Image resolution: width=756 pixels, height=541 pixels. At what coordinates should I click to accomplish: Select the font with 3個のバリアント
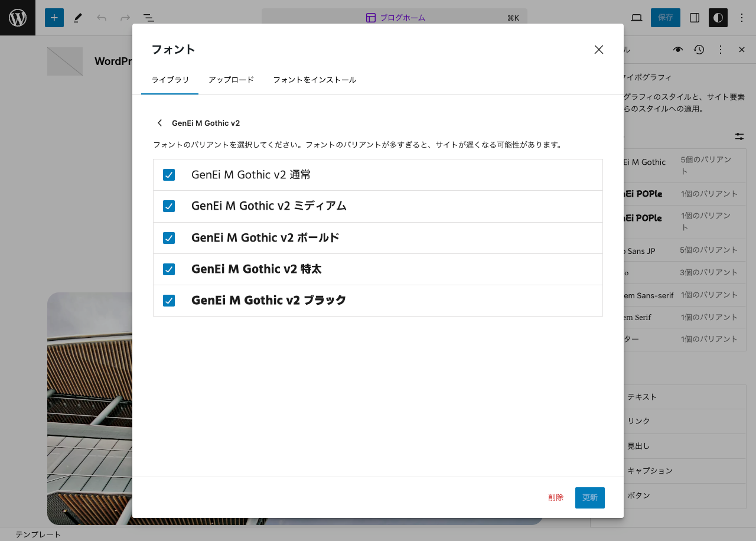coord(685,273)
